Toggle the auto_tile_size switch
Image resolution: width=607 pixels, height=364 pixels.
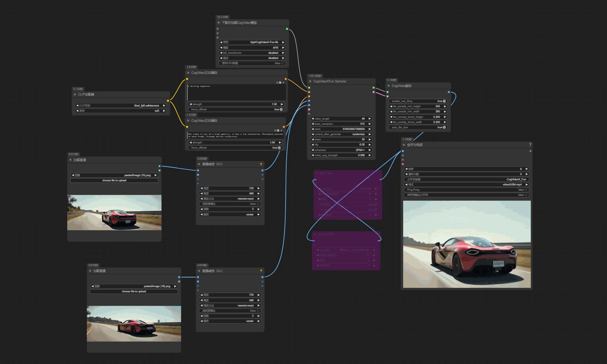coord(444,128)
